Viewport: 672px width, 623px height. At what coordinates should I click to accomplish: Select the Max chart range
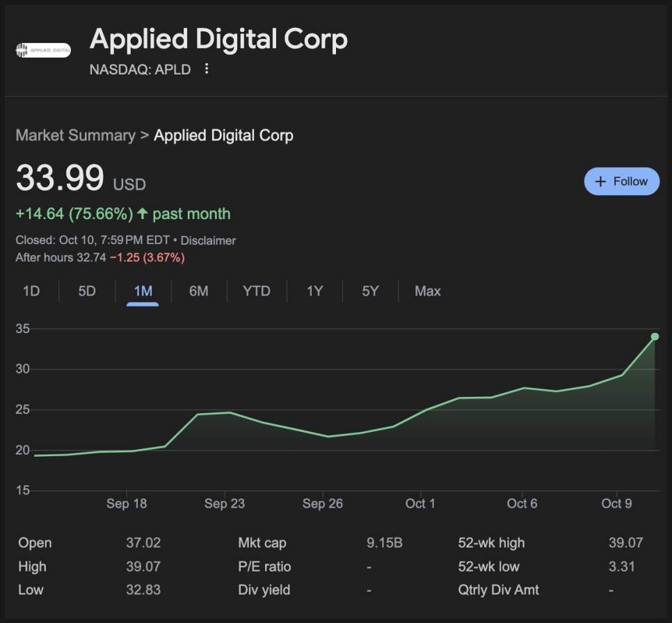(427, 291)
